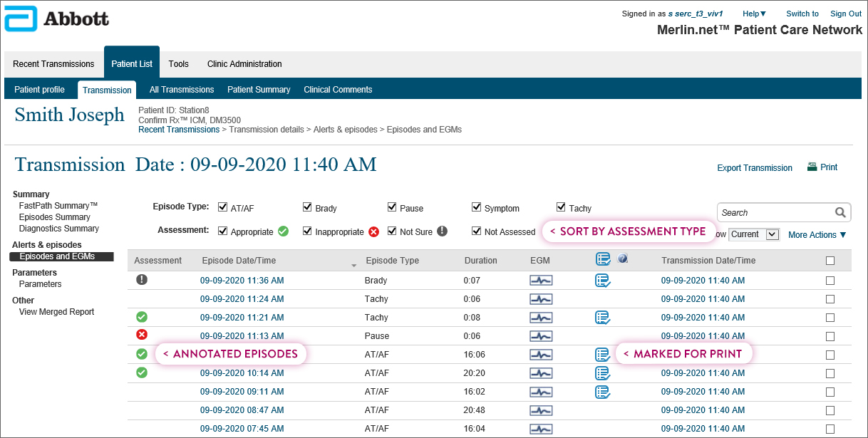The height and width of the screenshot is (438, 868).
Task: Check the select-all checkbox in the table header
Action: tap(830, 260)
